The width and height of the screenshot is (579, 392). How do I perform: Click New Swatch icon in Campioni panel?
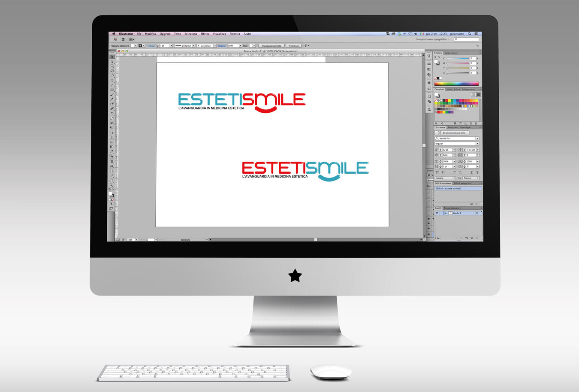click(471, 124)
